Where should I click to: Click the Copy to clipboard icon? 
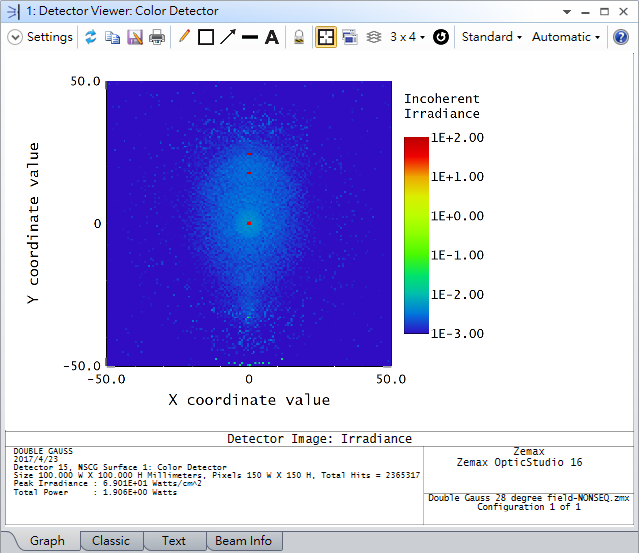click(112, 37)
